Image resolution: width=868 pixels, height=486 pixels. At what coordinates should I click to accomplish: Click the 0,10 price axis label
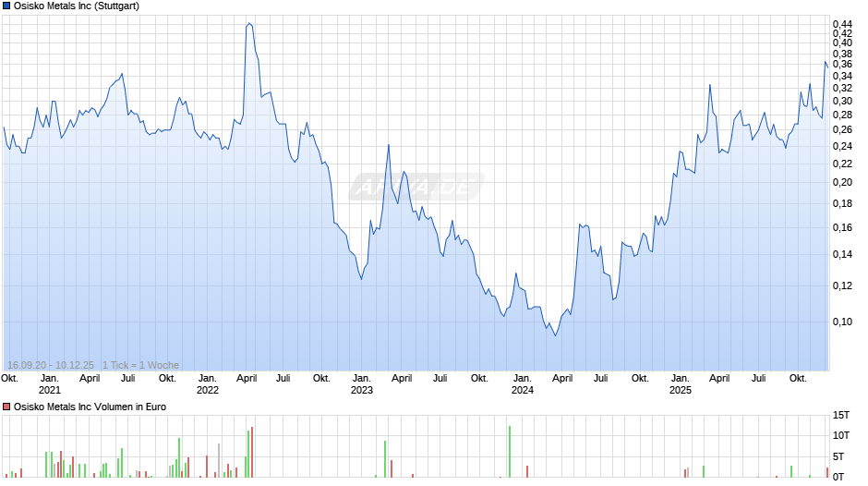click(x=842, y=322)
